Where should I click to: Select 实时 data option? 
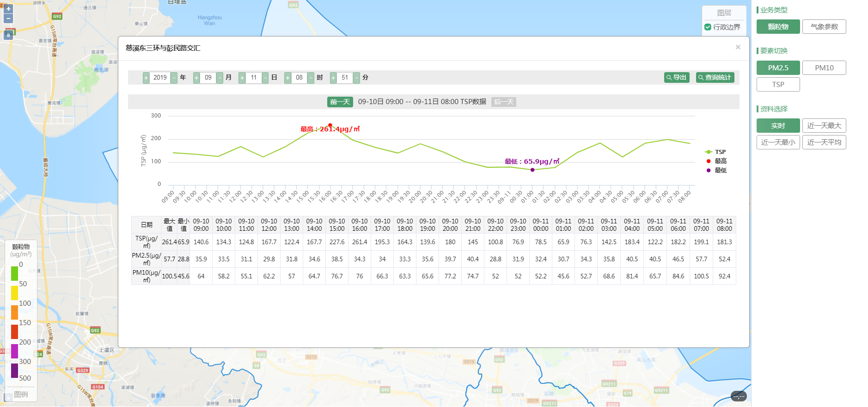click(778, 126)
